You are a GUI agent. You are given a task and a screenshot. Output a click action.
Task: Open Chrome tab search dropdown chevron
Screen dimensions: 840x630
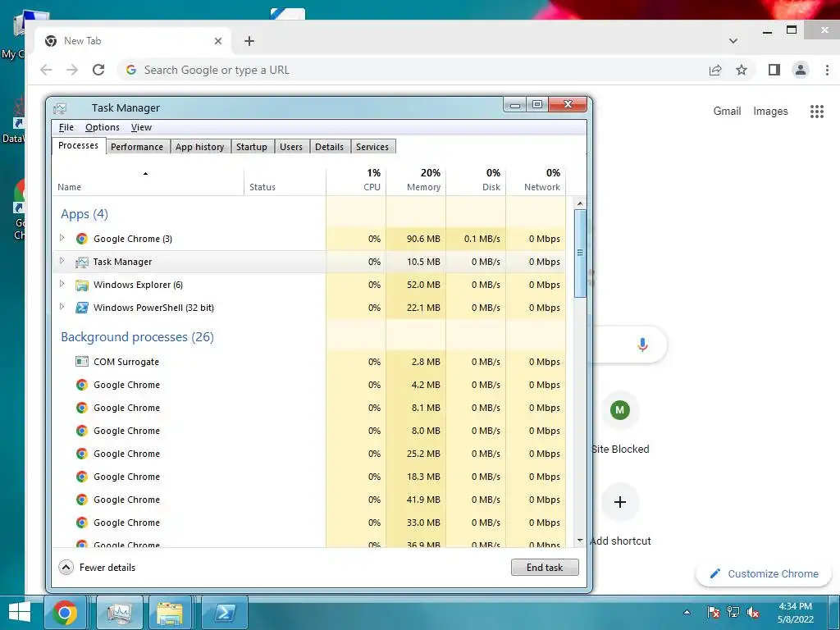click(733, 41)
